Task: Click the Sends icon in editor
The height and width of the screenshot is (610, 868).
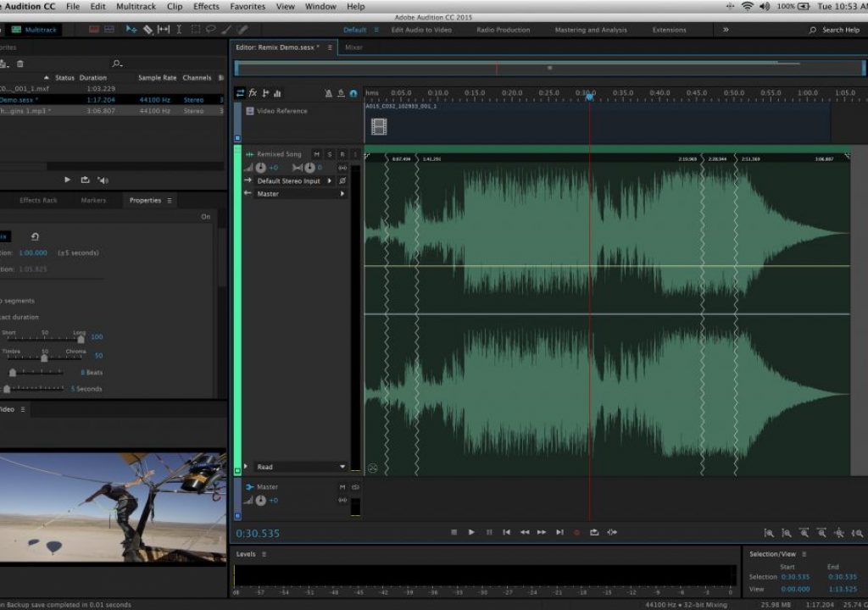Action: coord(265,93)
